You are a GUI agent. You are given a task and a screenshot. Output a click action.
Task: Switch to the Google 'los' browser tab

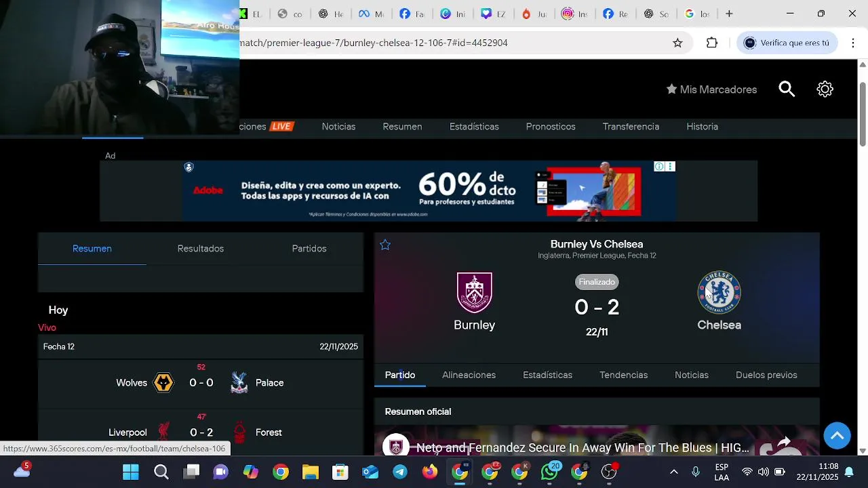pos(696,14)
